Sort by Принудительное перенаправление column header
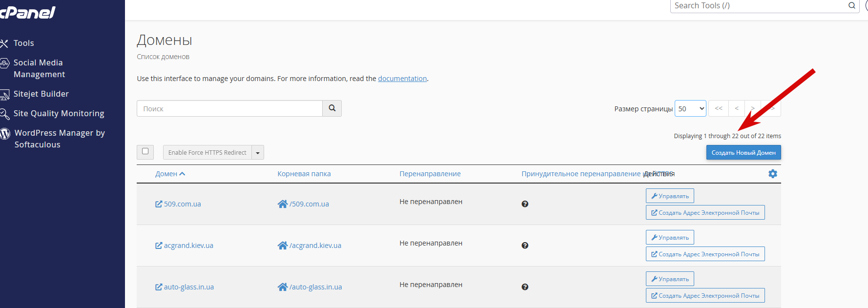The width and height of the screenshot is (868, 308). tap(581, 174)
